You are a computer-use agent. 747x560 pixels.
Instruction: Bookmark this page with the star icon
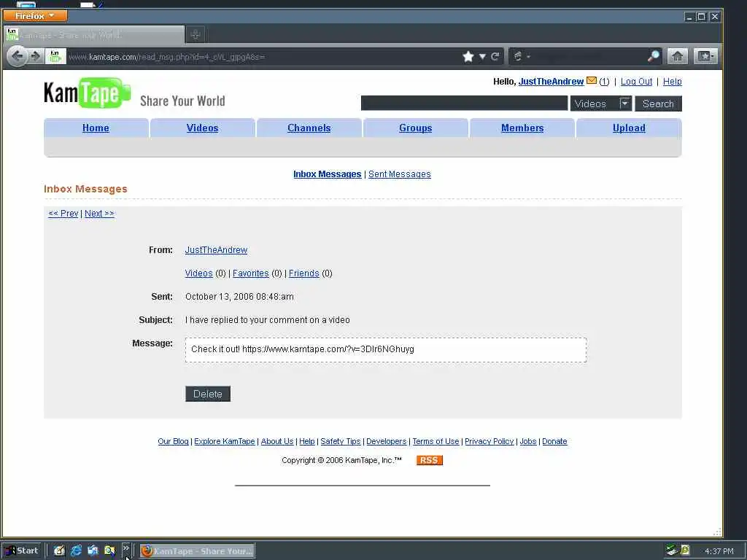[x=468, y=57]
